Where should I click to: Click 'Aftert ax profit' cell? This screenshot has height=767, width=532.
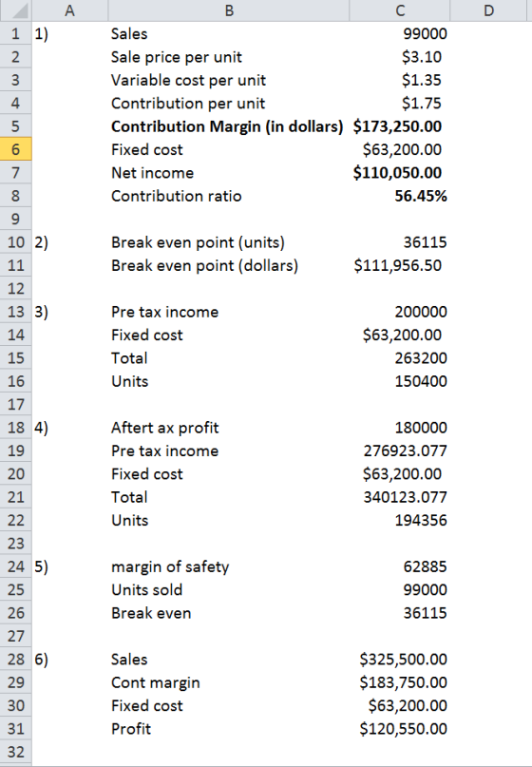tap(229, 427)
